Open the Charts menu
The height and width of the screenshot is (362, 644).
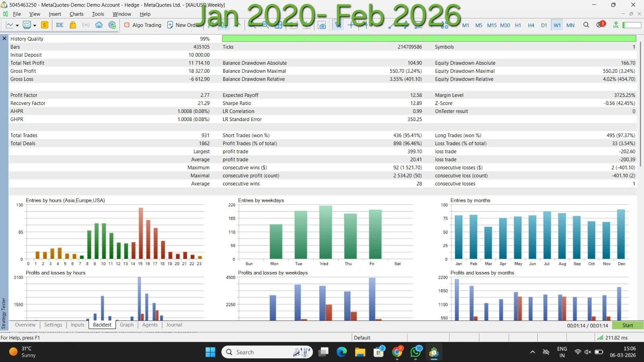(x=76, y=14)
